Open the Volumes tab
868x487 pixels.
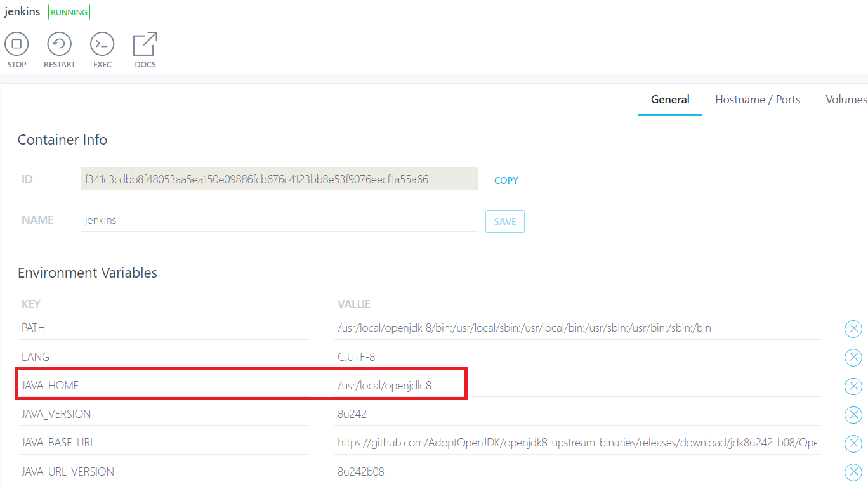846,100
